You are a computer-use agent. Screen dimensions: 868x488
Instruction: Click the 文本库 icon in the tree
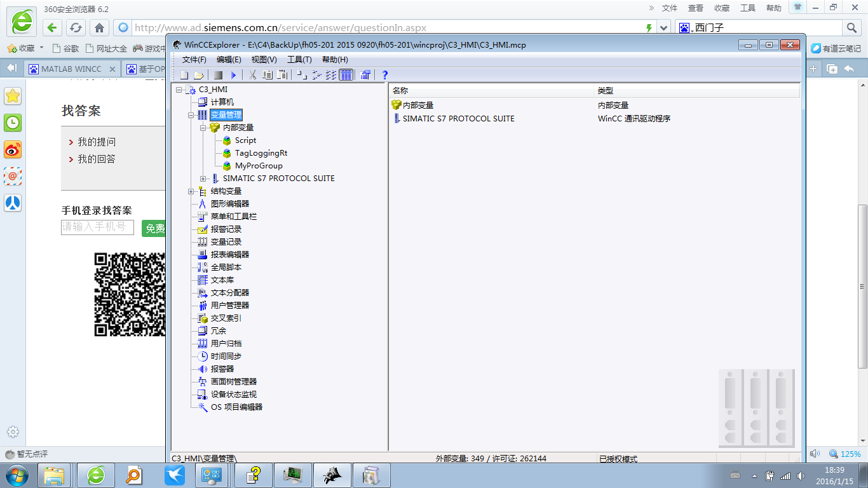click(x=203, y=280)
